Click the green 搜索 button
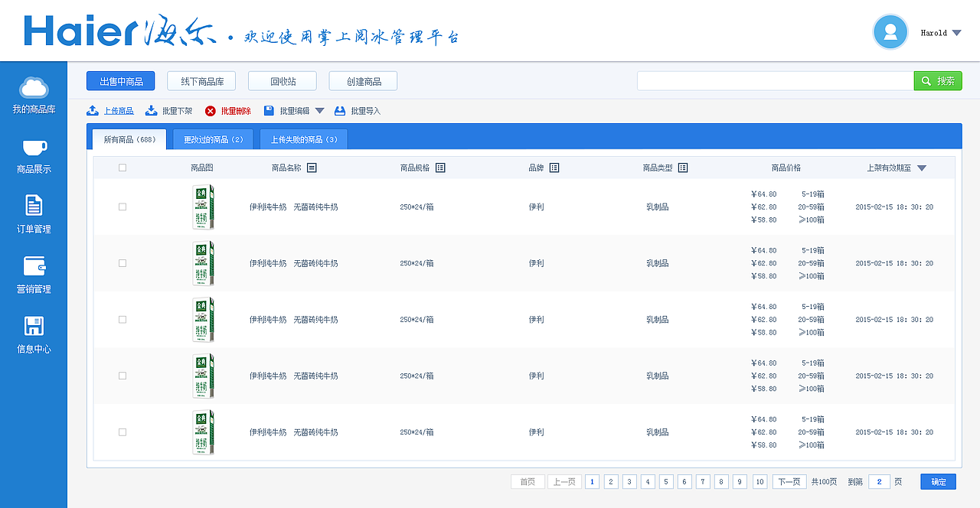This screenshot has width=980, height=508. [938, 81]
